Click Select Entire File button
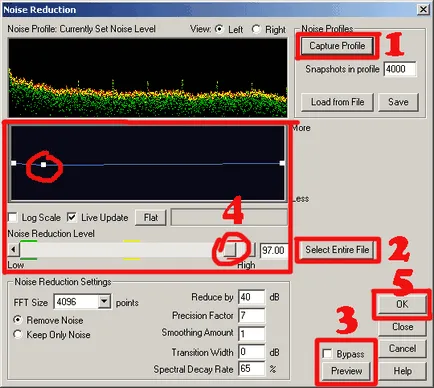Image resolution: width=434 pixels, height=388 pixels. [x=337, y=250]
